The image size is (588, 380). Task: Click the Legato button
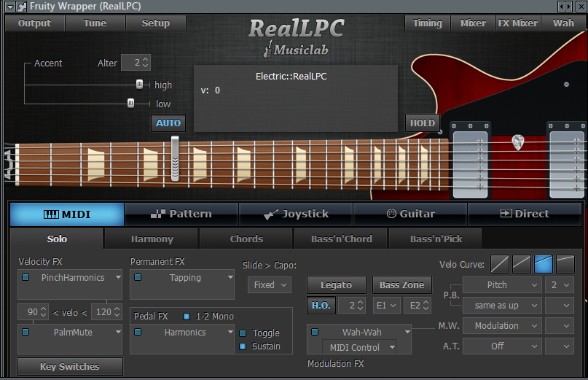(337, 285)
